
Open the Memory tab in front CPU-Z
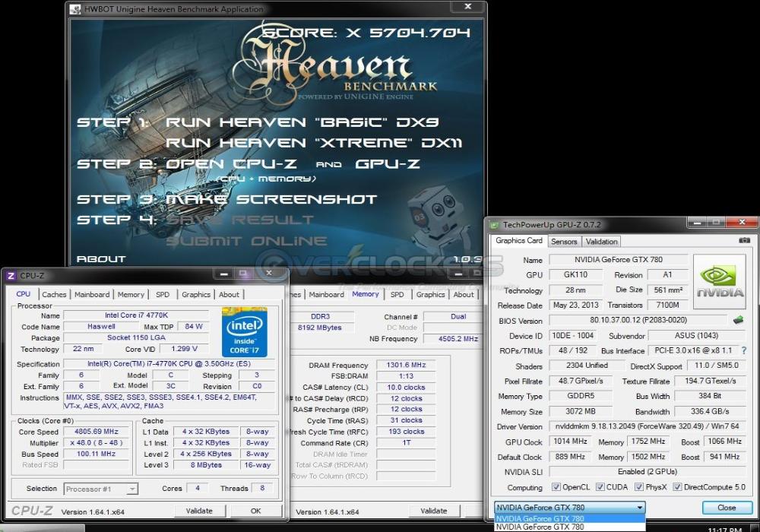131,295
